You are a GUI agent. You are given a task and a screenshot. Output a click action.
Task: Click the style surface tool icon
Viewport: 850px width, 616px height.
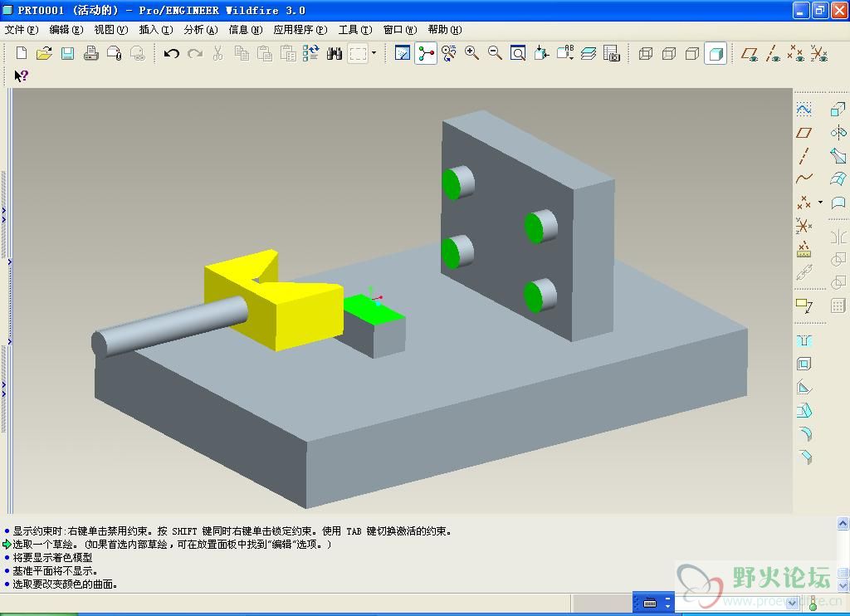(x=838, y=203)
